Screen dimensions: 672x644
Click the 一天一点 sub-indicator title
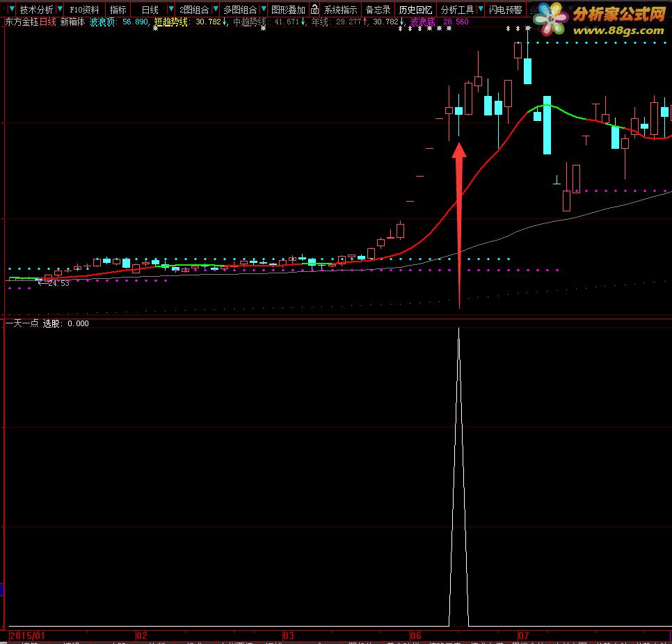click(x=22, y=323)
